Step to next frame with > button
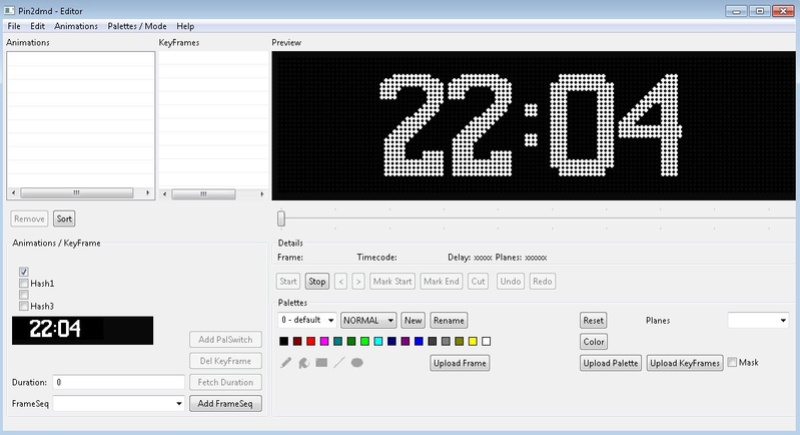 tap(358, 282)
